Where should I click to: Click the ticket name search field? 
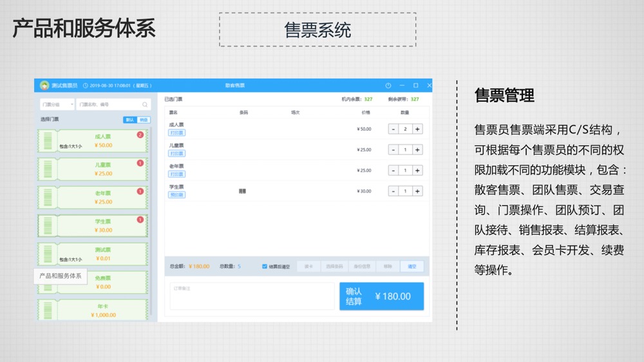(x=113, y=104)
